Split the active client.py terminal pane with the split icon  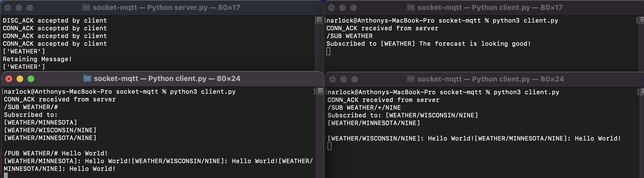point(320,90)
